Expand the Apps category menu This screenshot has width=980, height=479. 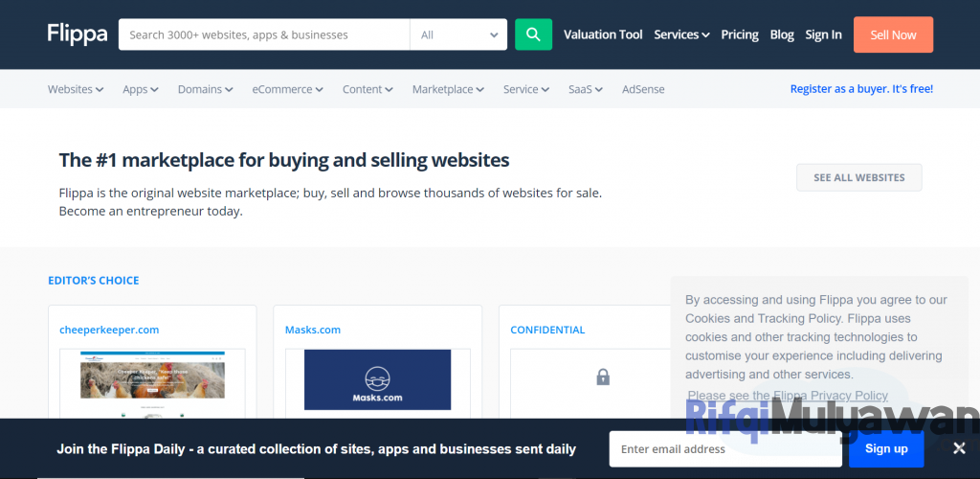(141, 89)
